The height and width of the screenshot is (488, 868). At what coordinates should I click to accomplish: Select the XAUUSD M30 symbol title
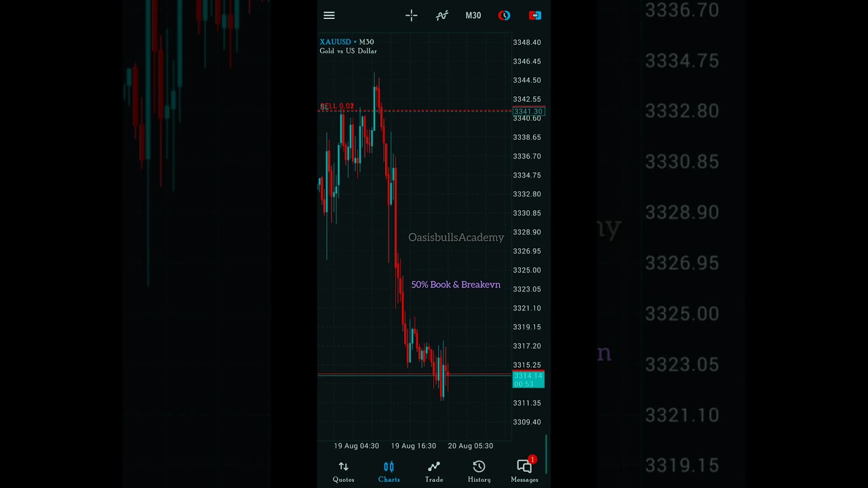coord(347,42)
